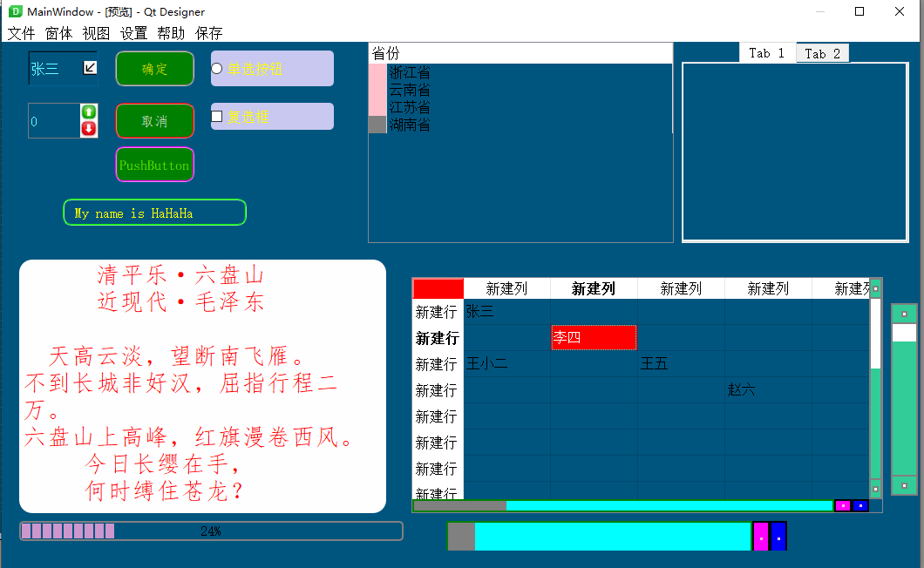Click the standalone vertical scrollbar top arrow
Image resolution: width=924 pixels, height=568 pixels.
[x=904, y=314]
